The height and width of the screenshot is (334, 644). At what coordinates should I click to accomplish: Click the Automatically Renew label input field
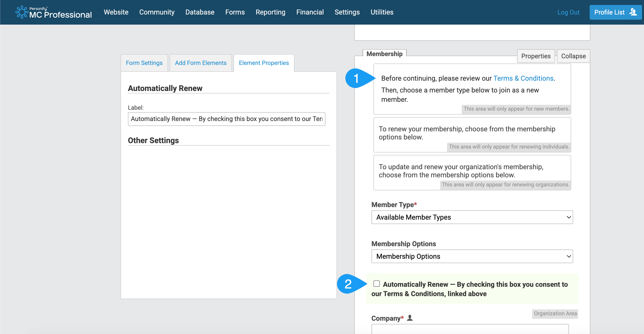227,119
